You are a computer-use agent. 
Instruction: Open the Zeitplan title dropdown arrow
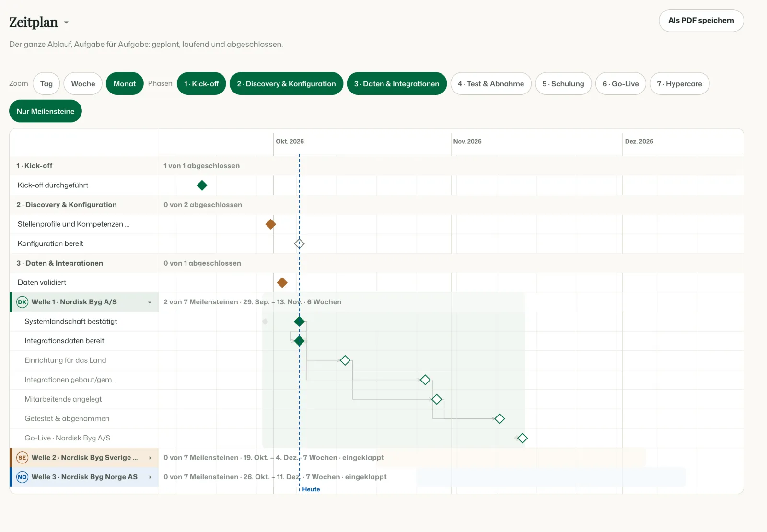66,23
